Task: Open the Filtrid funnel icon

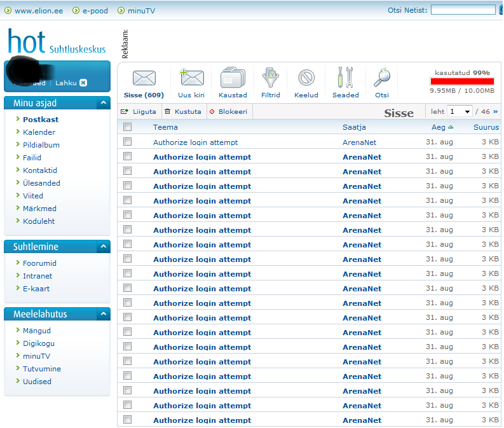Action: 270,78
